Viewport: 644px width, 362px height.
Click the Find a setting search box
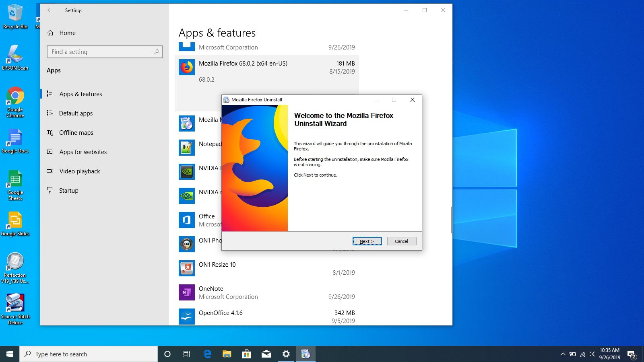[105, 52]
